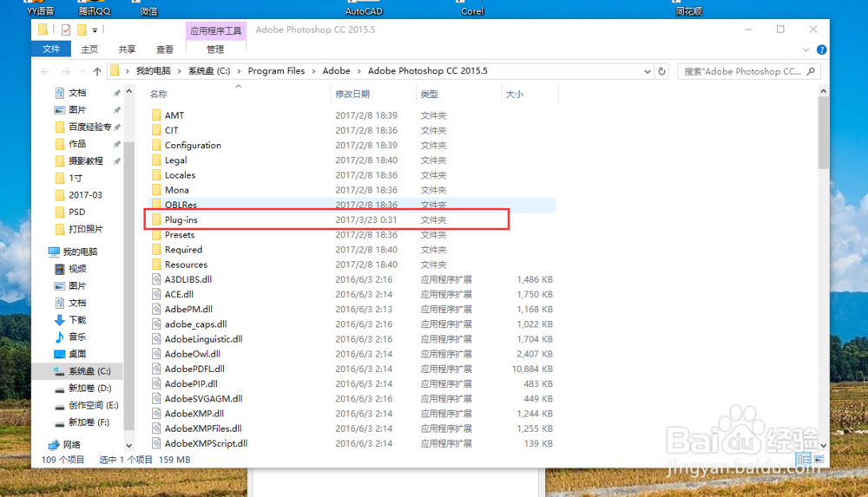868x497 pixels.
Task: Switch to details view layout icon
Action: [x=803, y=460]
